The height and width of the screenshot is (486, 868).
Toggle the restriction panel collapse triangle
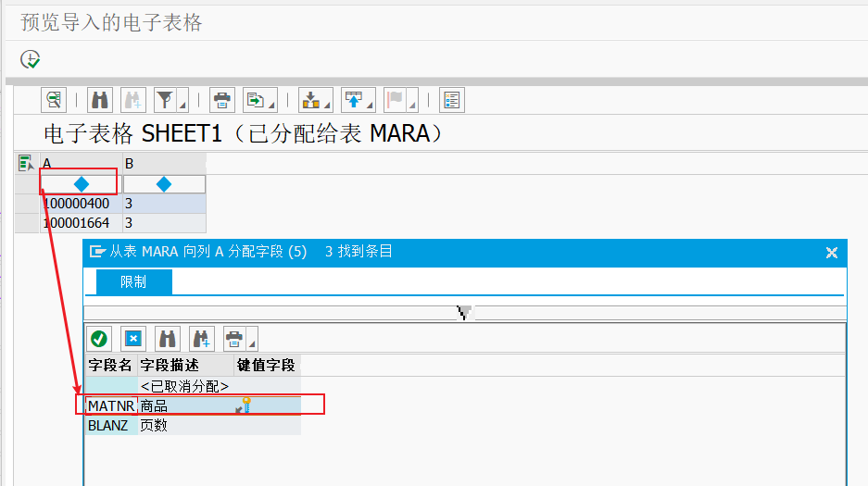[x=464, y=313]
